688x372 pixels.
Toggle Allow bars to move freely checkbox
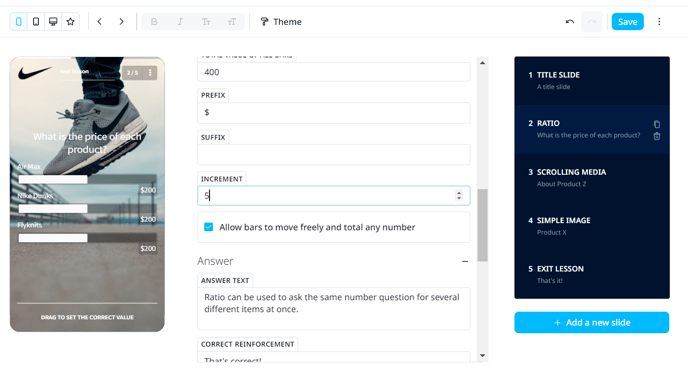point(208,227)
